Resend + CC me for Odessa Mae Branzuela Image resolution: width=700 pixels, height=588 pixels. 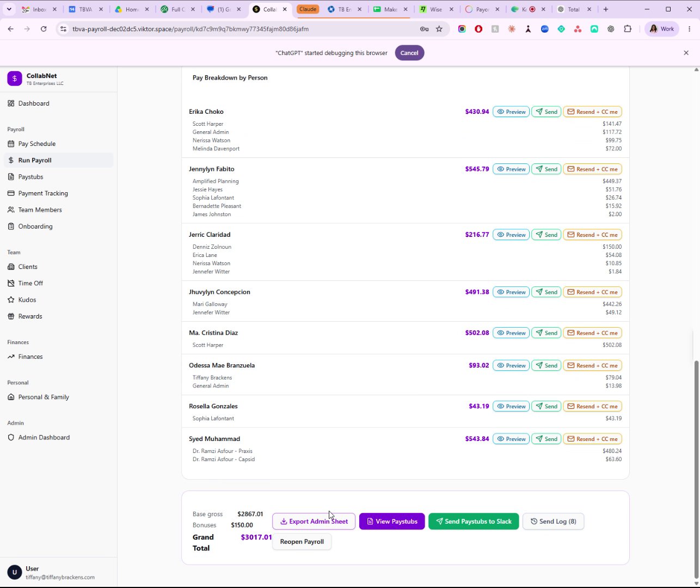[x=592, y=365]
